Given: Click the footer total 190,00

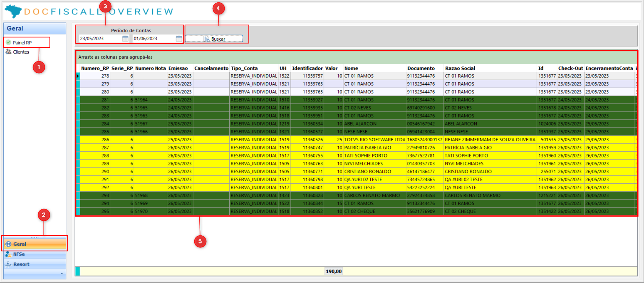Looking at the screenshot, I should 334,271.
